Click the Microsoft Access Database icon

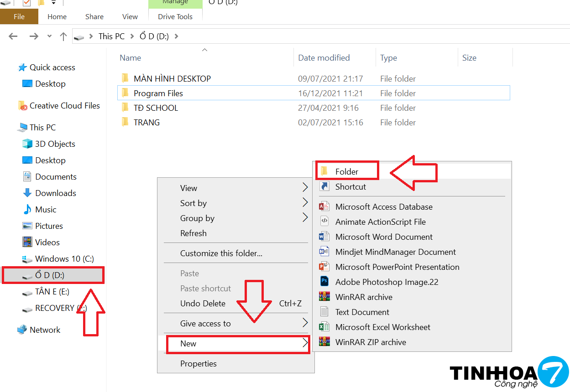324,206
